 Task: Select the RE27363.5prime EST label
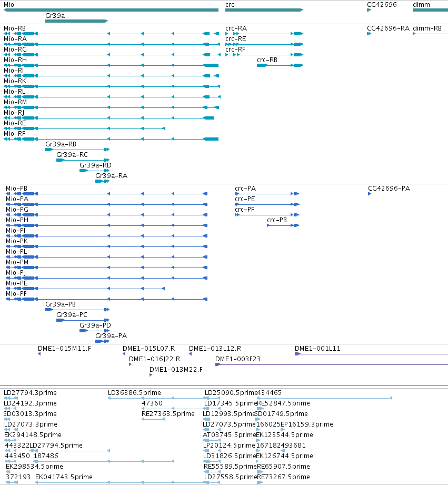click(168, 414)
